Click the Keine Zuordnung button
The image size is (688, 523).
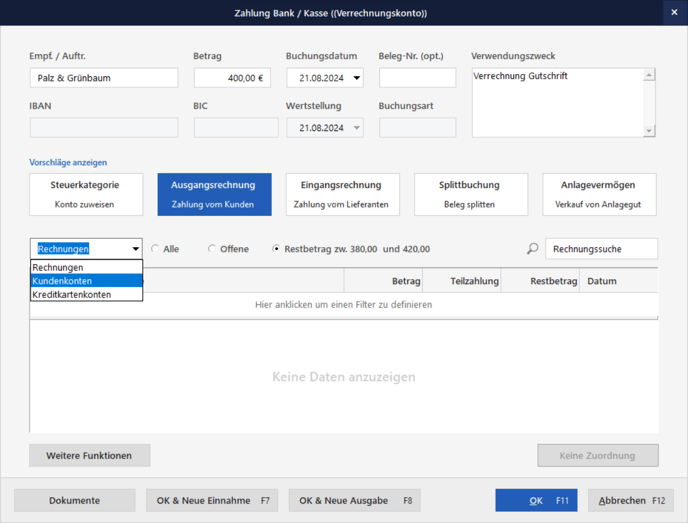click(598, 455)
